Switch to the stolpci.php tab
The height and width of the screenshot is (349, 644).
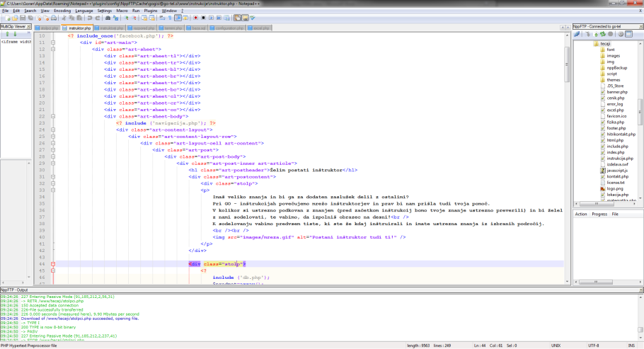pos(47,28)
